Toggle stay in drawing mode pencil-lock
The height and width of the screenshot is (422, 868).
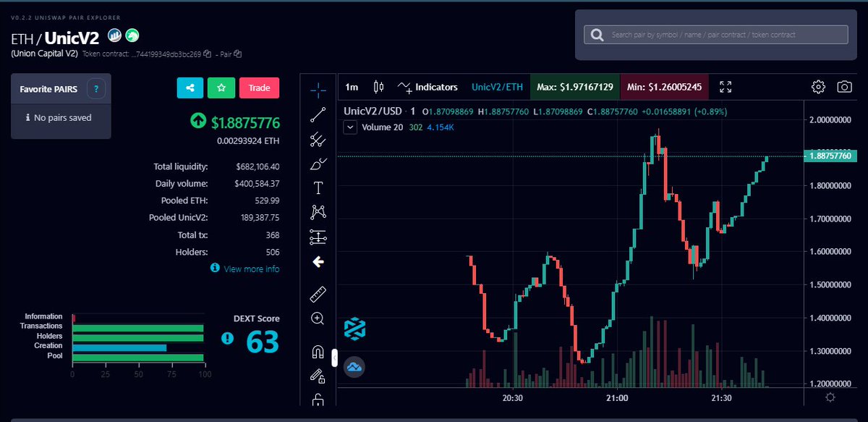(x=318, y=376)
